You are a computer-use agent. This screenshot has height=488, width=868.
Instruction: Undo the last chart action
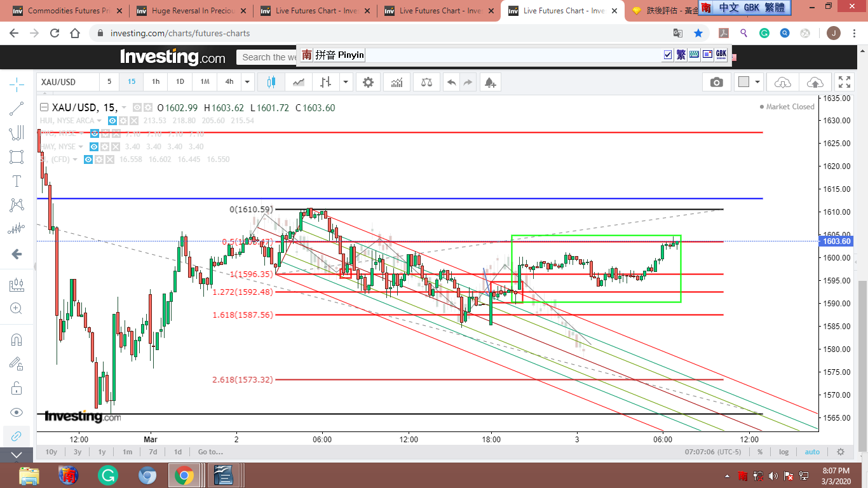pyautogui.click(x=451, y=82)
